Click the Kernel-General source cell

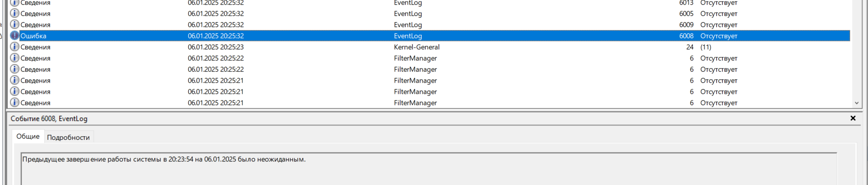[x=417, y=47]
